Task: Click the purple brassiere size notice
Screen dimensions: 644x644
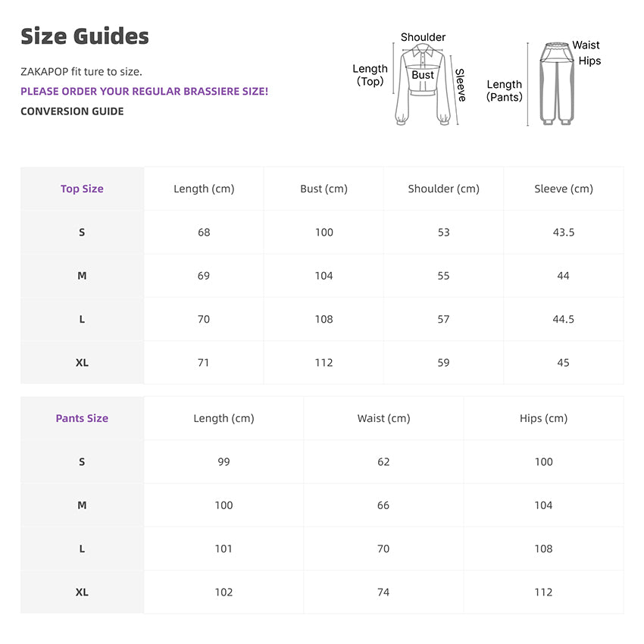Action: tap(144, 92)
